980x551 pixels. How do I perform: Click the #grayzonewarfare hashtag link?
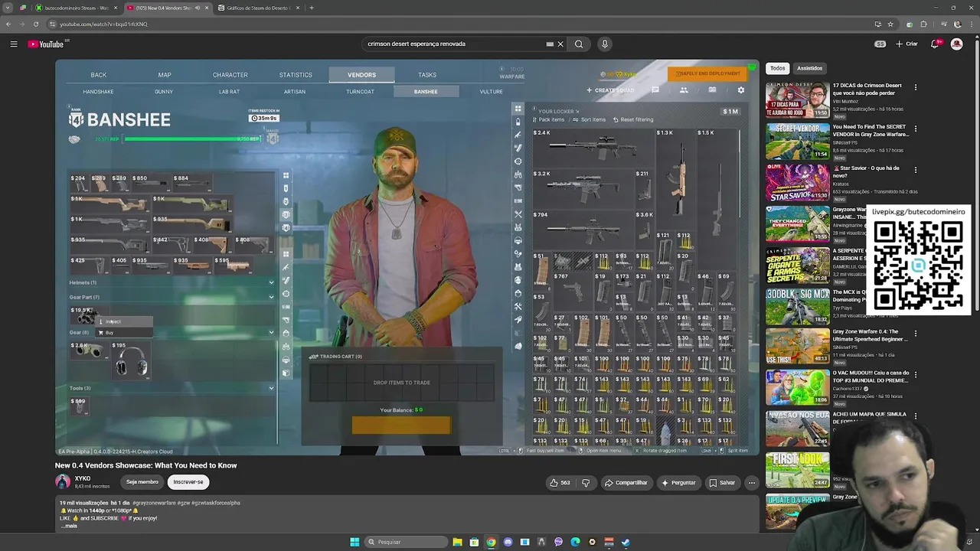click(x=152, y=503)
